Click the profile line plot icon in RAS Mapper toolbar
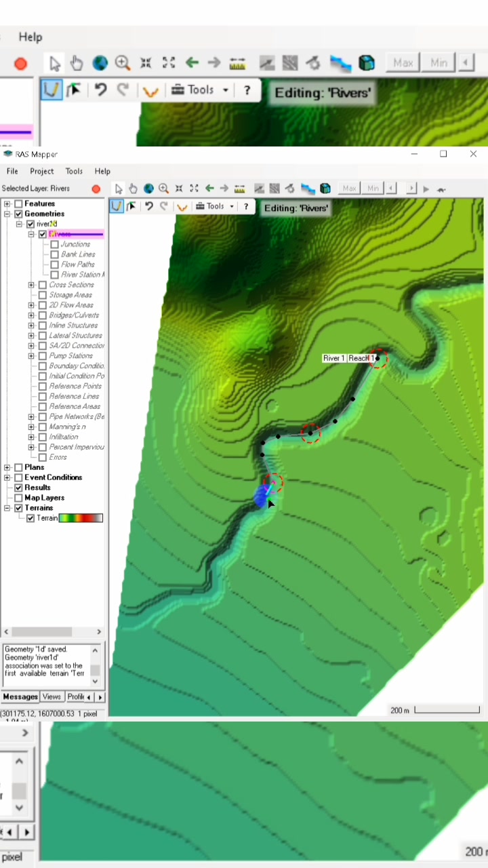Image resolution: width=488 pixels, height=868 pixels. point(259,189)
